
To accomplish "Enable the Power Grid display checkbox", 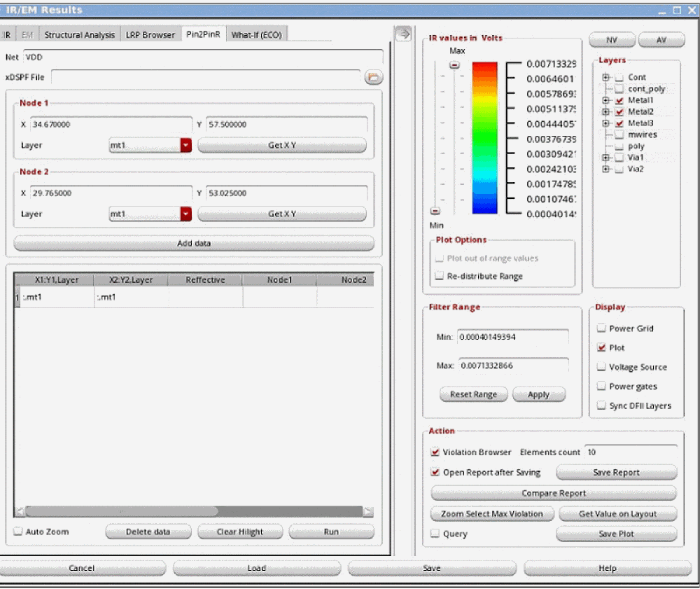I will click(601, 328).
